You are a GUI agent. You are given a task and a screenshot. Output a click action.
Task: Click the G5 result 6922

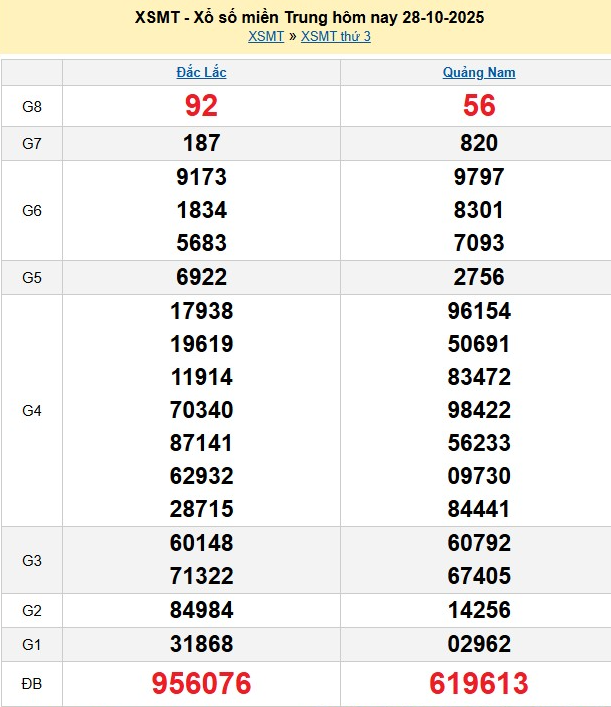click(x=201, y=277)
